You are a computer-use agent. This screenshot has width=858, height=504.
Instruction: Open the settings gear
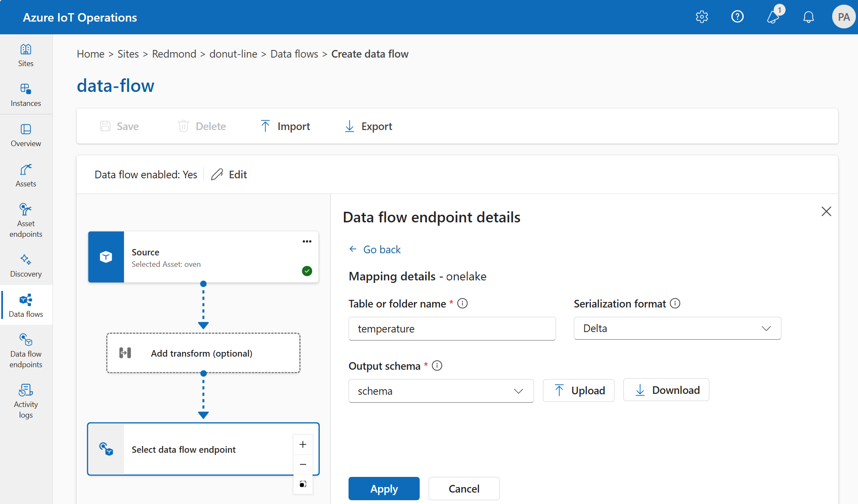coord(702,17)
